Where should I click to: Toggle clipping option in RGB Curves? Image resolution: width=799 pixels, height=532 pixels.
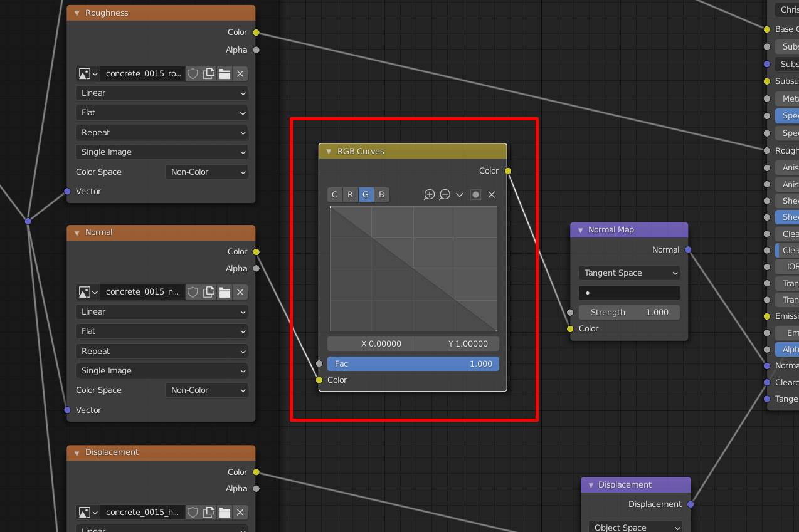[x=475, y=195]
